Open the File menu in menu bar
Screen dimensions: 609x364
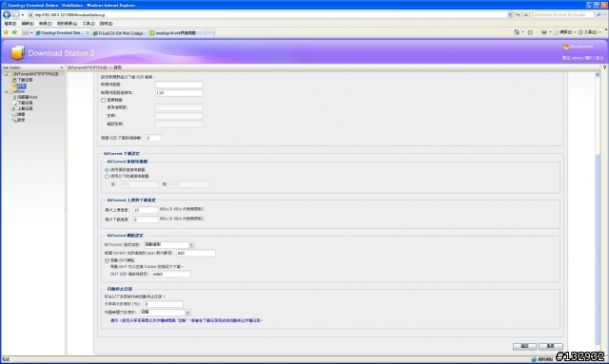10,24
